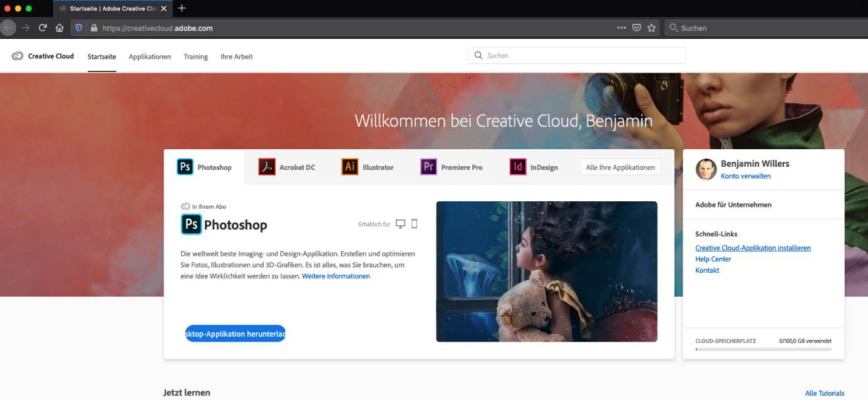Open the Applikationen navigation item
Viewport: 868px width, 400px height.
(x=150, y=56)
